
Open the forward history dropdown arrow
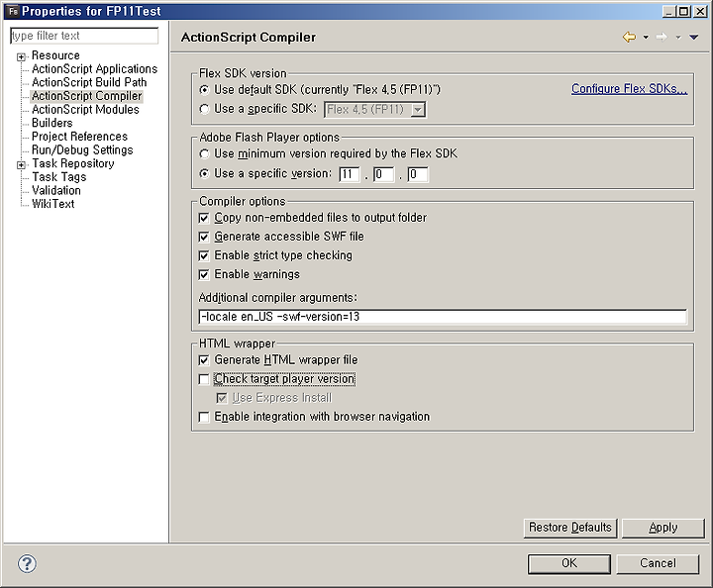click(678, 38)
